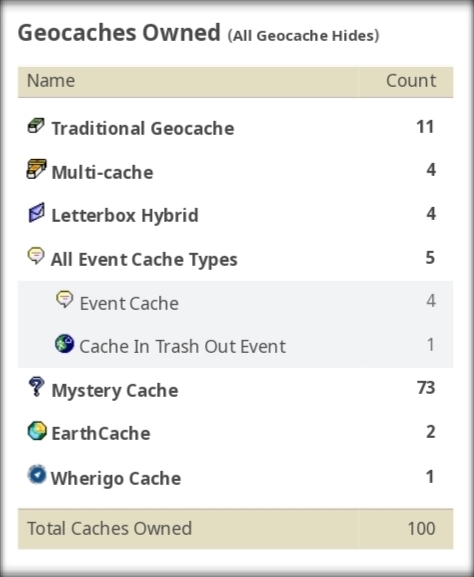The height and width of the screenshot is (577, 474).
Task: Click the Traditional Geocache box icon
Action: (x=36, y=126)
